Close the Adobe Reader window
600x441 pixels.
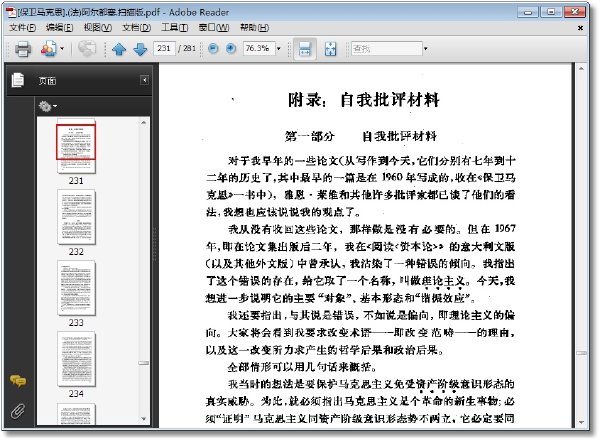pos(575,12)
